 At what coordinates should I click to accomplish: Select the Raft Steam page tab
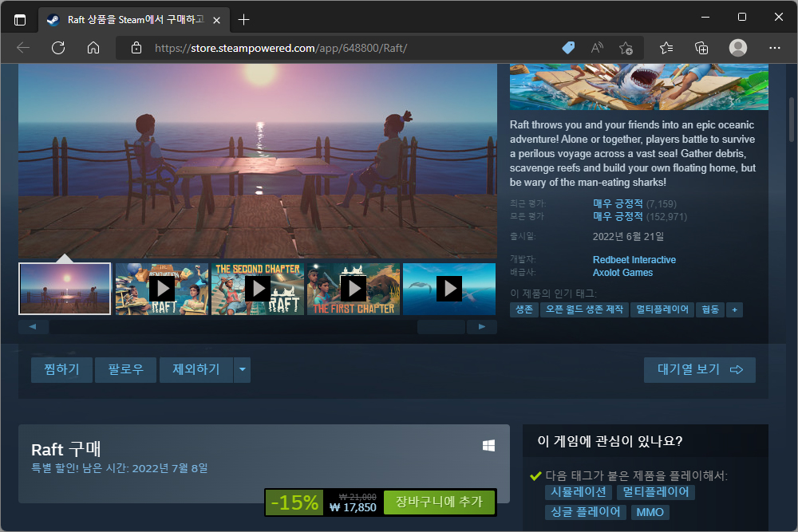point(134,20)
